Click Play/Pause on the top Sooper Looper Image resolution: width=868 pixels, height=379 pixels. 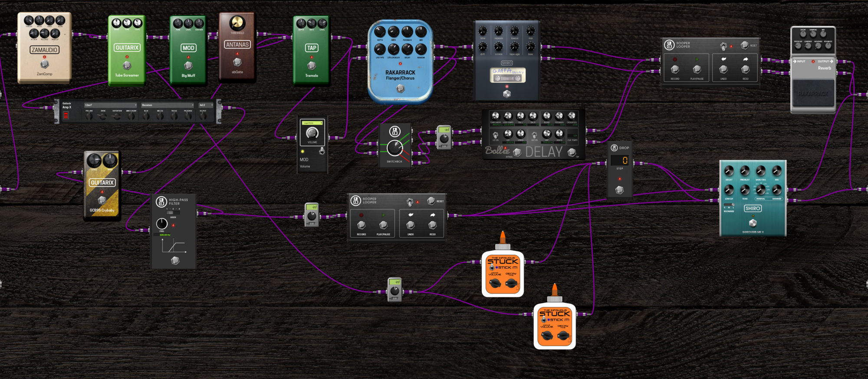[697, 69]
